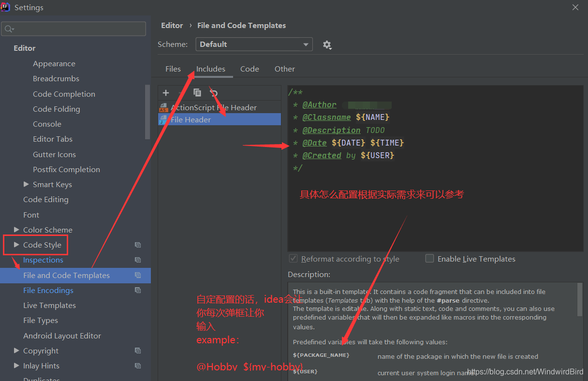588x381 pixels.
Task: Open Editor Tabs settings
Action: tap(53, 139)
